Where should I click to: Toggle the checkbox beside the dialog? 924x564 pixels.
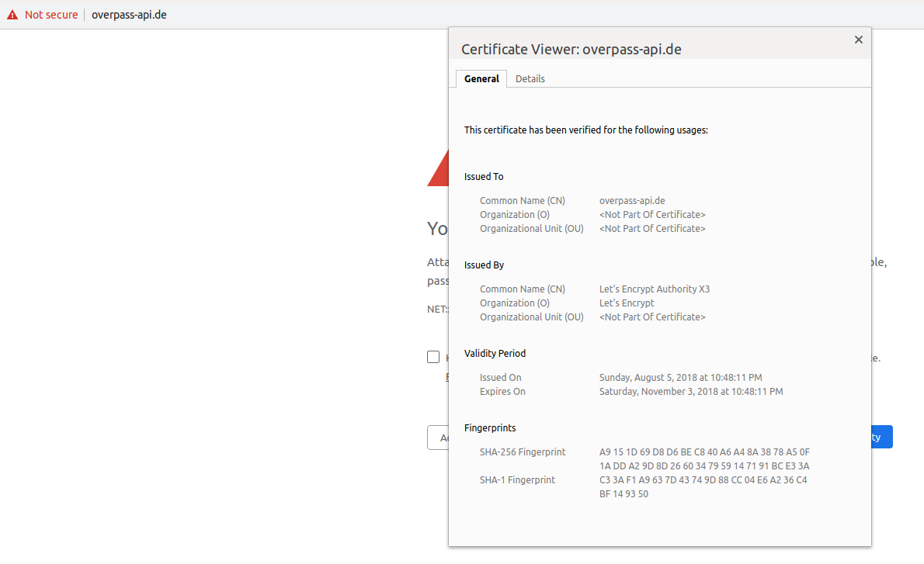(433, 357)
